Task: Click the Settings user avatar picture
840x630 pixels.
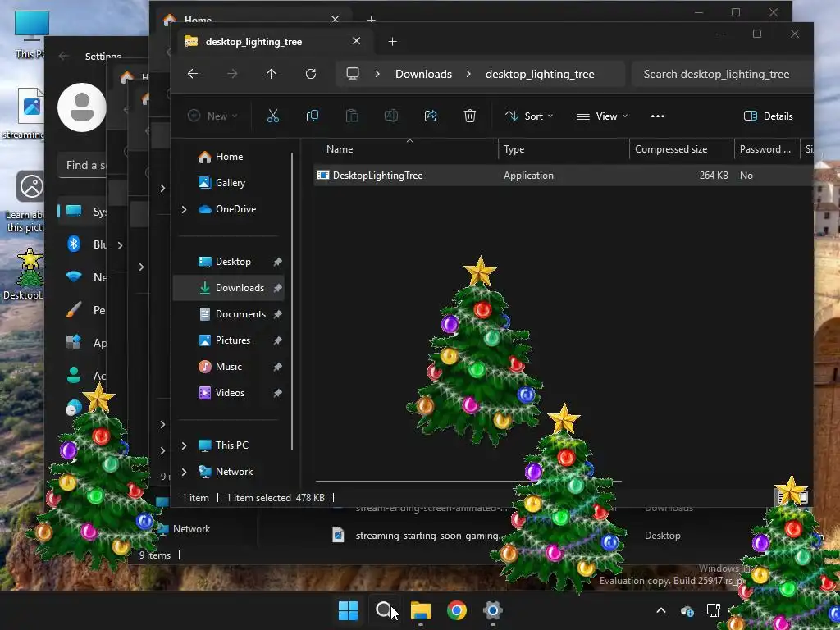Action: [x=81, y=107]
